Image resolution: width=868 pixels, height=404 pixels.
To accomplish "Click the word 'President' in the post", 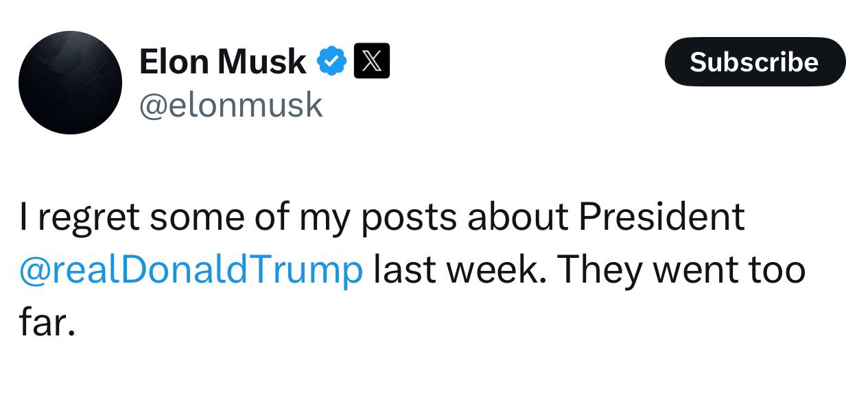I will coord(661,217).
